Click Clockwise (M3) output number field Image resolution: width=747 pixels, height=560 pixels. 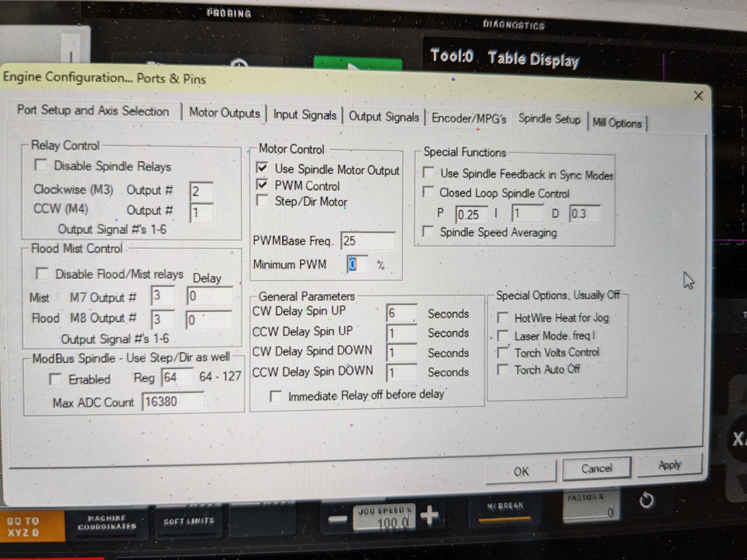202,192
